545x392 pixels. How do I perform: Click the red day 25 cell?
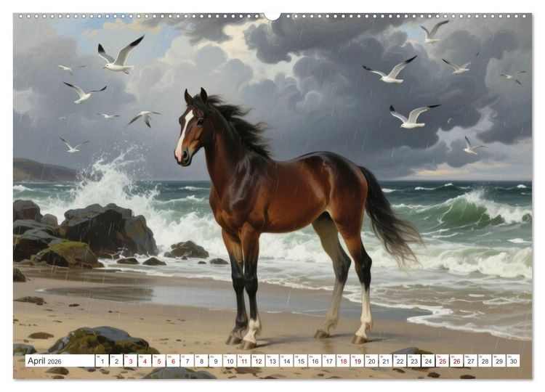(443, 360)
